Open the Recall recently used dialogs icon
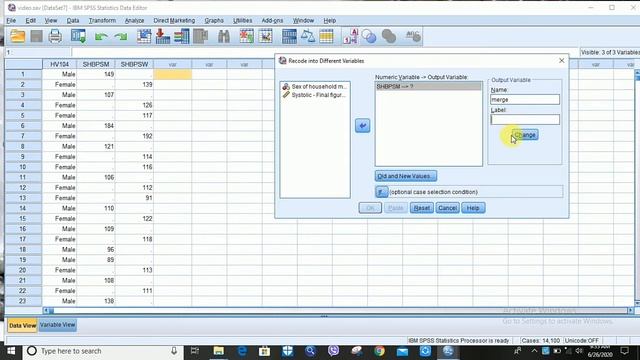Screen dimensions: 640x360 (x=78, y=36)
